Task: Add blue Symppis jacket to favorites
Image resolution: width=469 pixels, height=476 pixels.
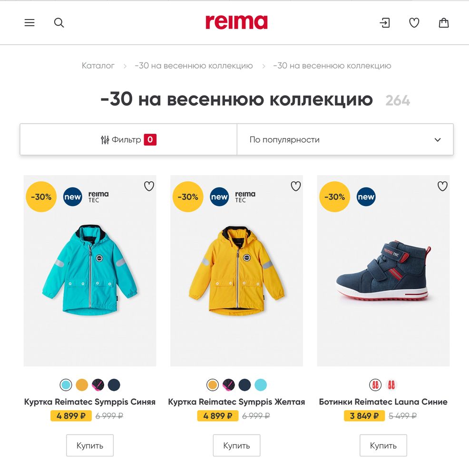Action: 149,186
